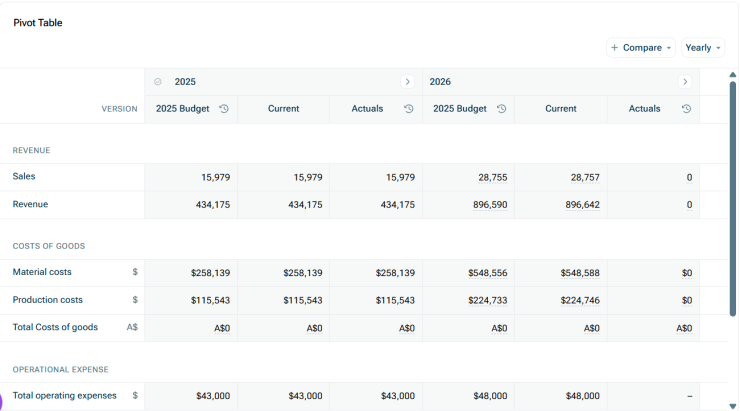Viewport: 740px width, 411px height.
Task: Click history icon beside Actuals under 2025
Action: [x=409, y=109]
